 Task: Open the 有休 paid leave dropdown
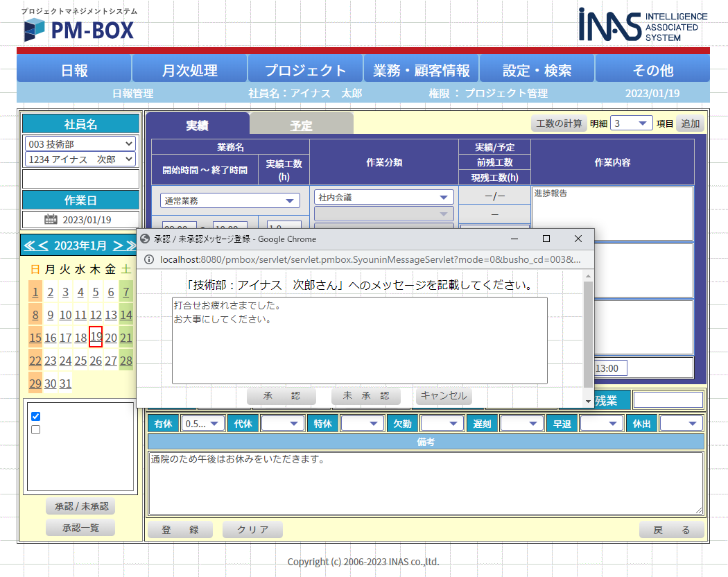point(202,424)
